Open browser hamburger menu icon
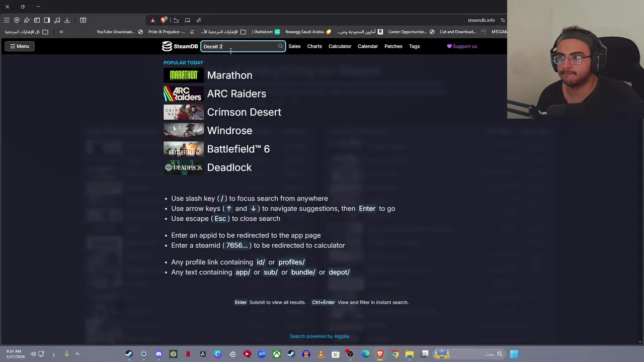The width and height of the screenshot is (644, 362). pyautogui.click(x=7, y=20)
